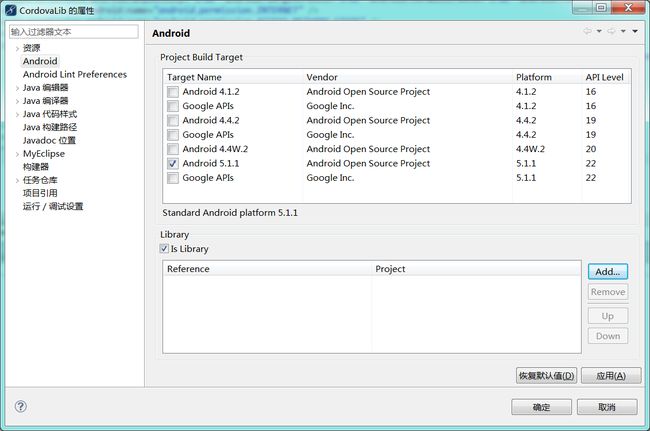
Task: Uncheck the Android 5.1.1 target checkbox
Action: tap(173, 164)
